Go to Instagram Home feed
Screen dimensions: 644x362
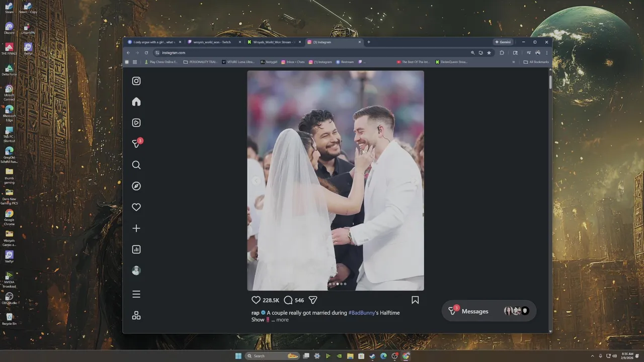click(136, 102)
